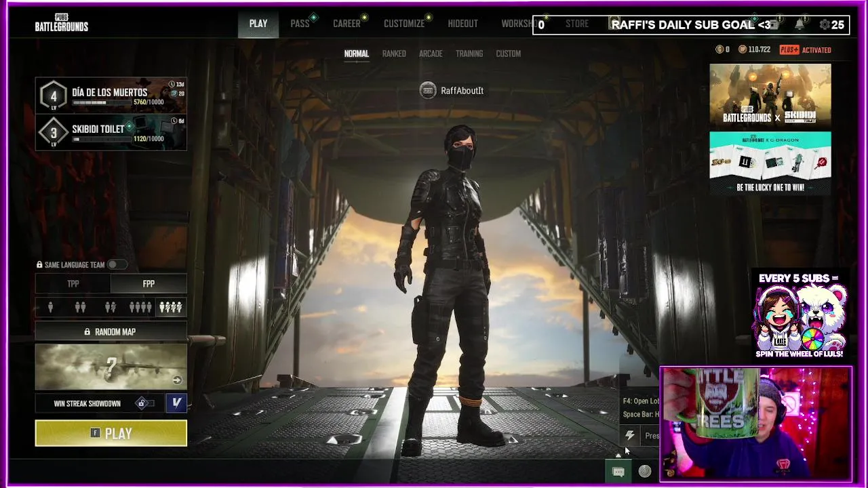The width and height of the screenshot is (868, 488).
Task: Open the Día de los Muertos pass card
Action: (x=111, y=96)
